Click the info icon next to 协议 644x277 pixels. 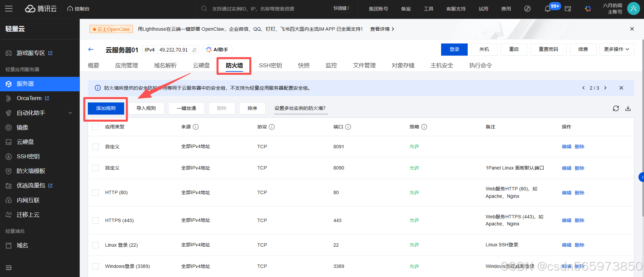pyautogui.click(x=272, y=127)
